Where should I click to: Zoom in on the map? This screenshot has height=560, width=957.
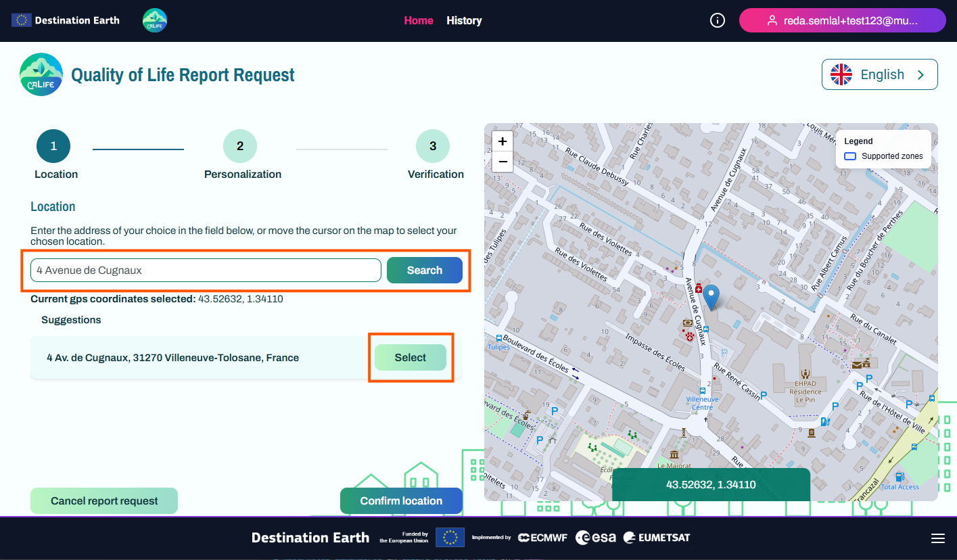[x=502, y=142]
